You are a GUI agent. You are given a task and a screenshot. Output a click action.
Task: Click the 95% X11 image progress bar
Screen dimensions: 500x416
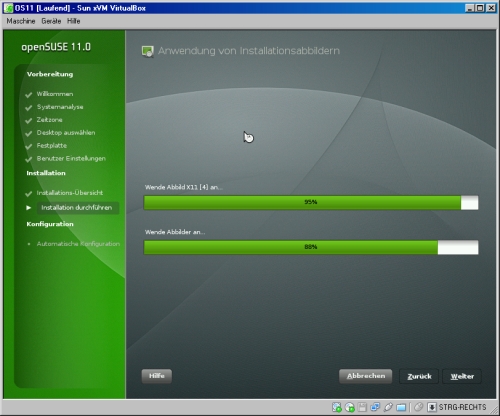(x=311, y=202)
